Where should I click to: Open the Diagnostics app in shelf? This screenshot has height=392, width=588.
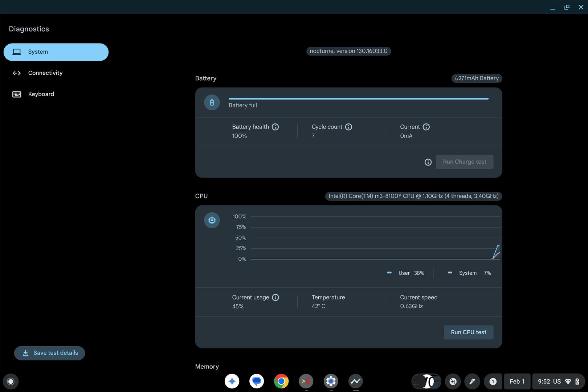click(x=355, y=381)
